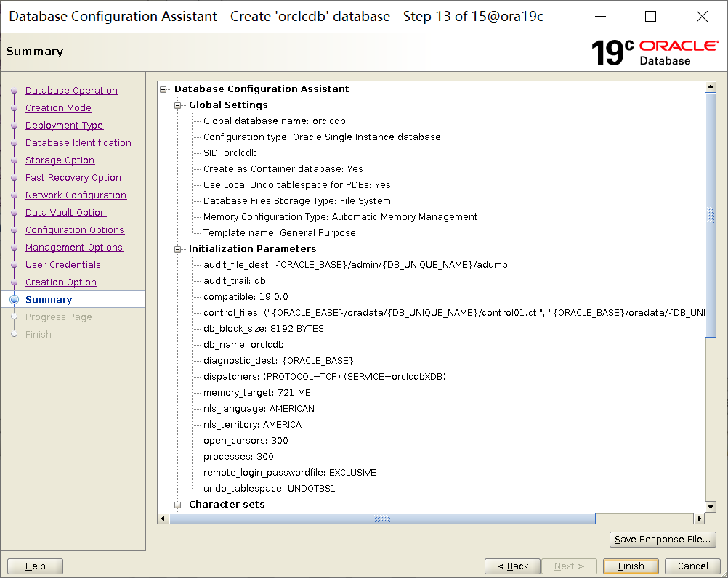Open the Help dialog

tap(35, 566)
